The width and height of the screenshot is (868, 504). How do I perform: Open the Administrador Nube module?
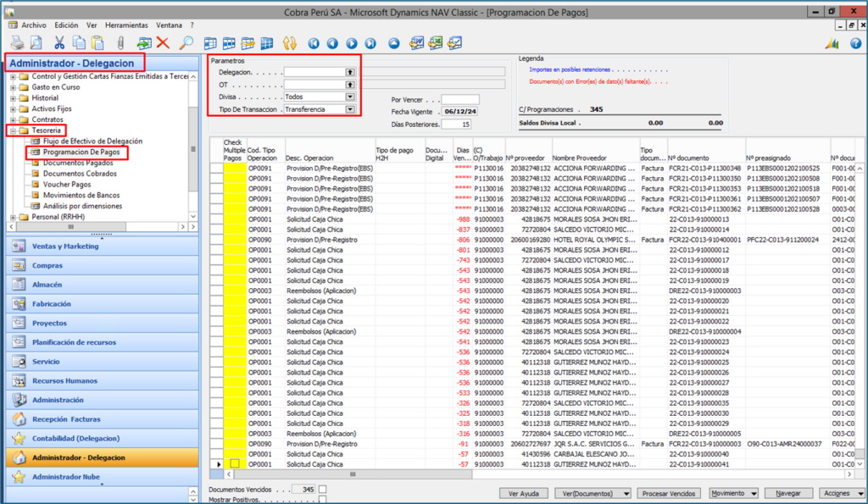pos(103,477)
